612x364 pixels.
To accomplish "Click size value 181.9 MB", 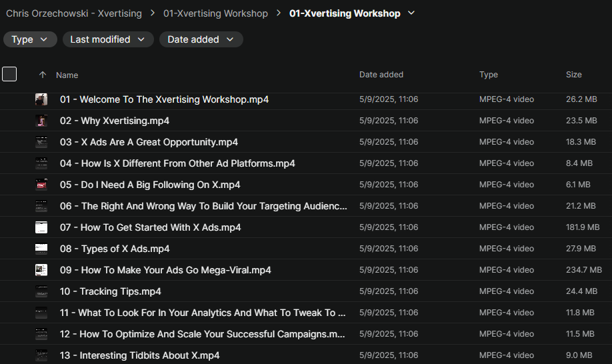I will (583, 227).
